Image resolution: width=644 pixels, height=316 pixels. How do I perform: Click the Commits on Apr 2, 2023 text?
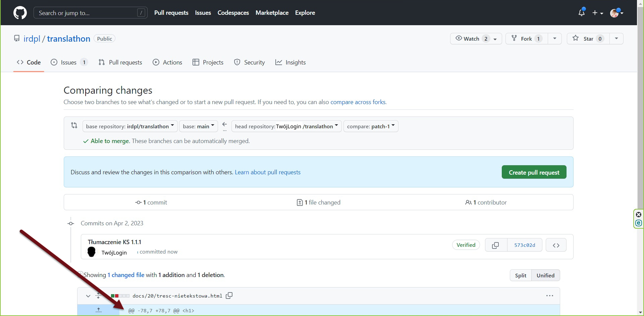coord(112,223)
